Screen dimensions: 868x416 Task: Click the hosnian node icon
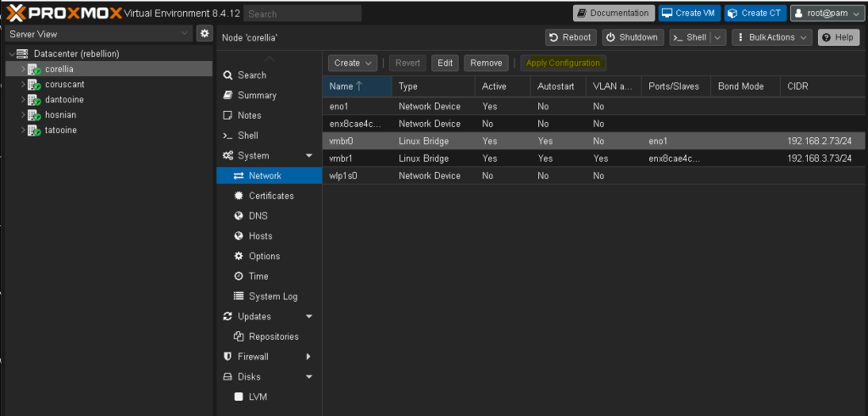pos(35,115)
